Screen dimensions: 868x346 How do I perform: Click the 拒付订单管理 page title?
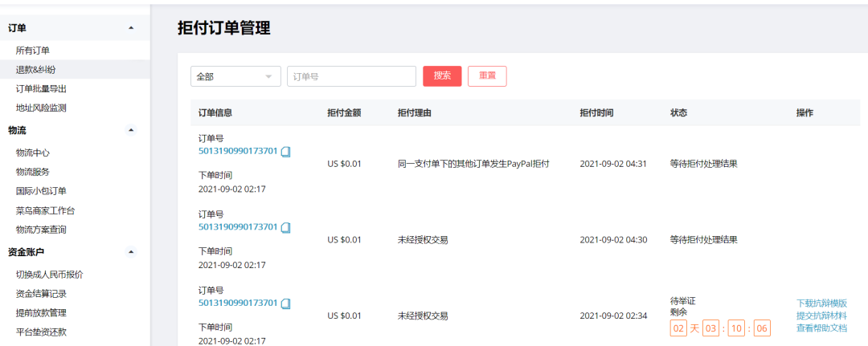pyautogui.click(x=224, y=28)
